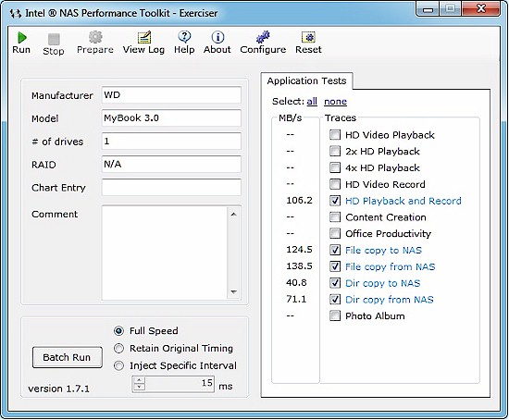Uncheck HD Playback and Record trace
This screenshot has height=420, width=509.
pyautogui.click(x=335, y=201)
